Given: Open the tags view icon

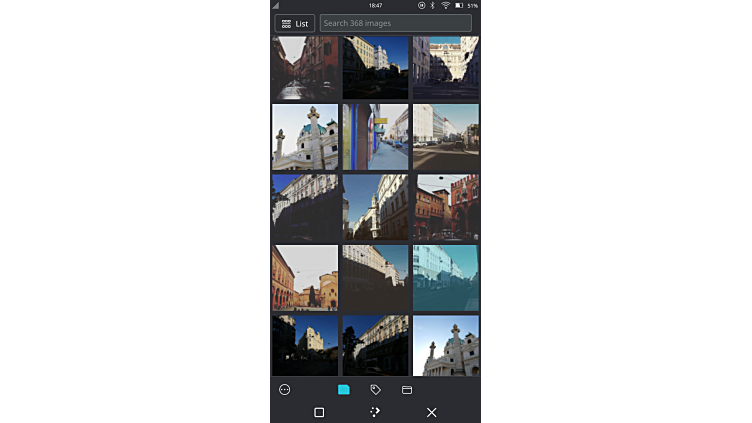Looking at the screenshot, I should [376, 390].
